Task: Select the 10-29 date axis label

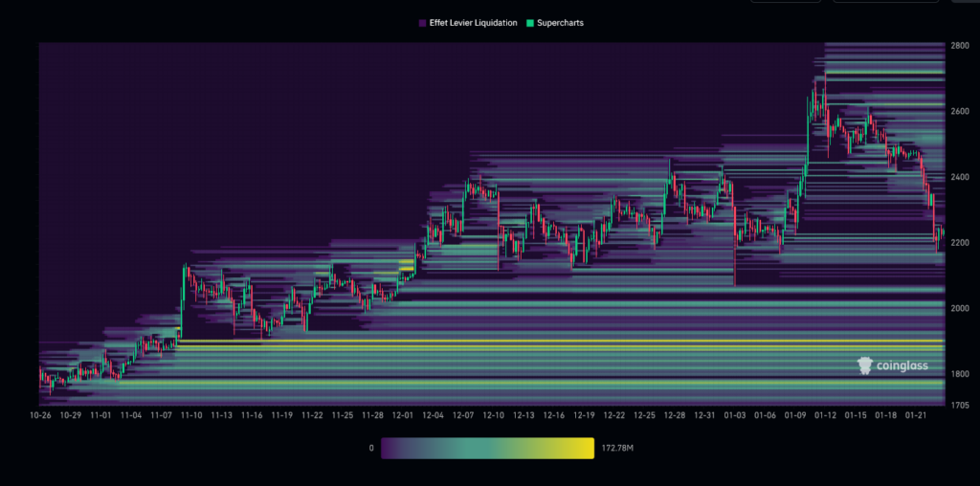Action: pyautogui.click(x=70, y=415)
